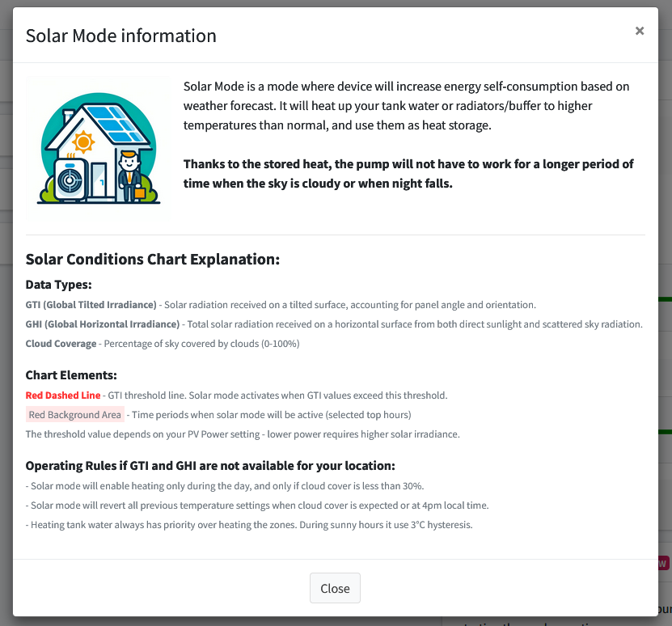Select the GHI (Global Horizontal Irradiance) term
The image size is (672, 626).
click(x=103, y=324)
